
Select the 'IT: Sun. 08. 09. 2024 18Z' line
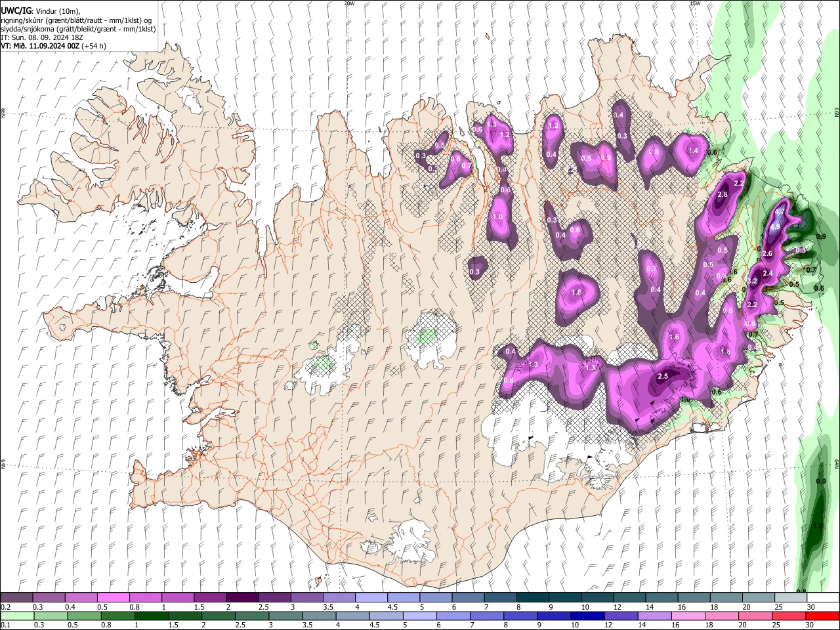(x=42, y=37)
